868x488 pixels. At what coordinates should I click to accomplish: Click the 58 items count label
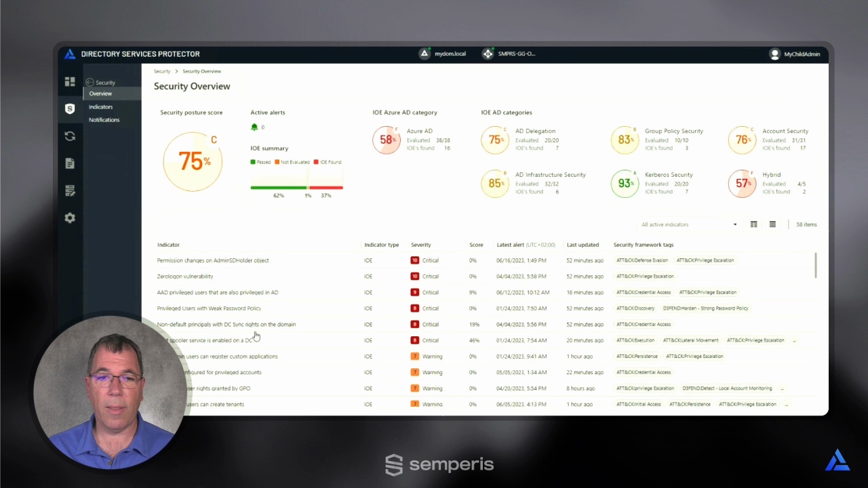(806, 224)
